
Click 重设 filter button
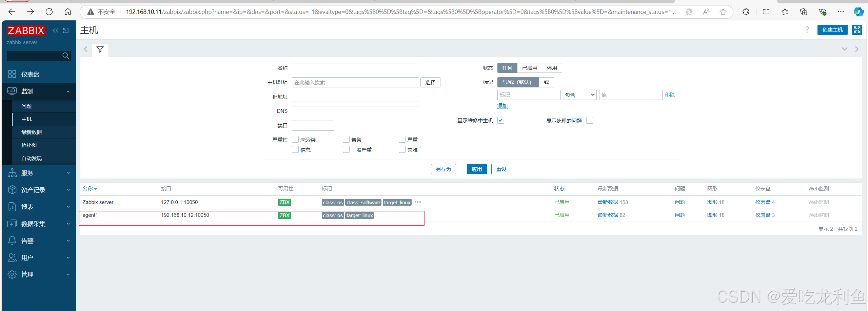501,169
